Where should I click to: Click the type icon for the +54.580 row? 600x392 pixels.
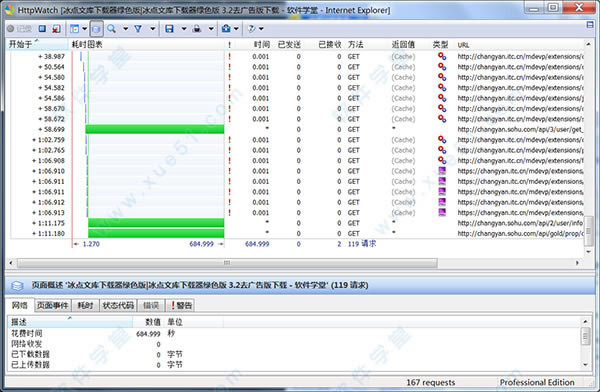click(x=442, y=77)
